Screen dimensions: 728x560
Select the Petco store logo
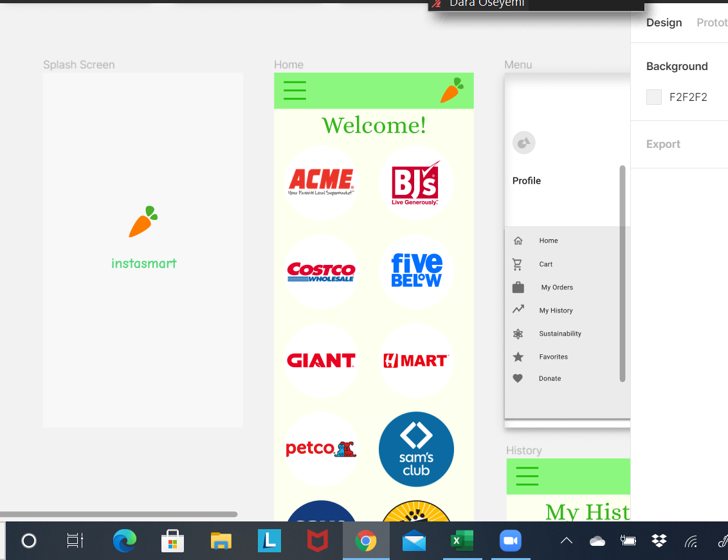(x=321, y=449)
